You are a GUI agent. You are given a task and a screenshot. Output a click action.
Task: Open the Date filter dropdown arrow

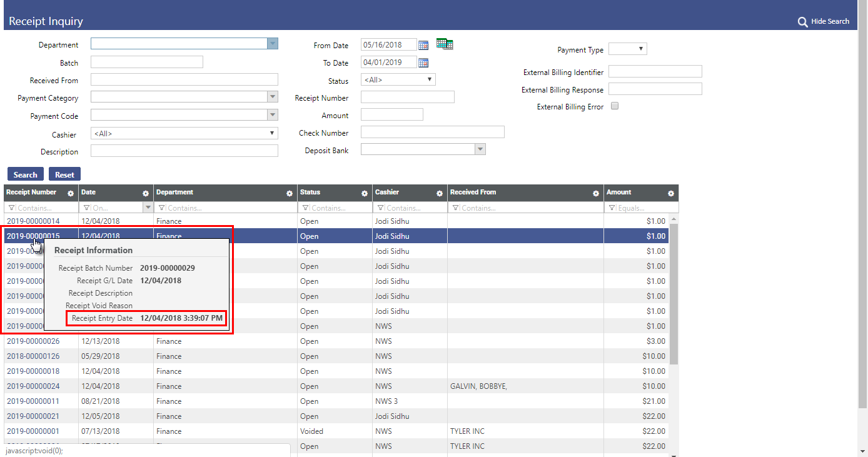[148, 208]
